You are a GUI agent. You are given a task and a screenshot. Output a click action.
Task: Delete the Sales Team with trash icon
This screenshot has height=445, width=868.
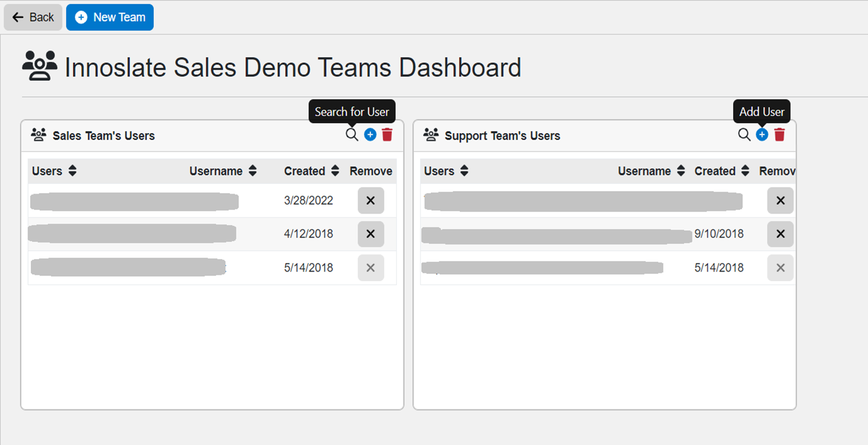(387, 135)
